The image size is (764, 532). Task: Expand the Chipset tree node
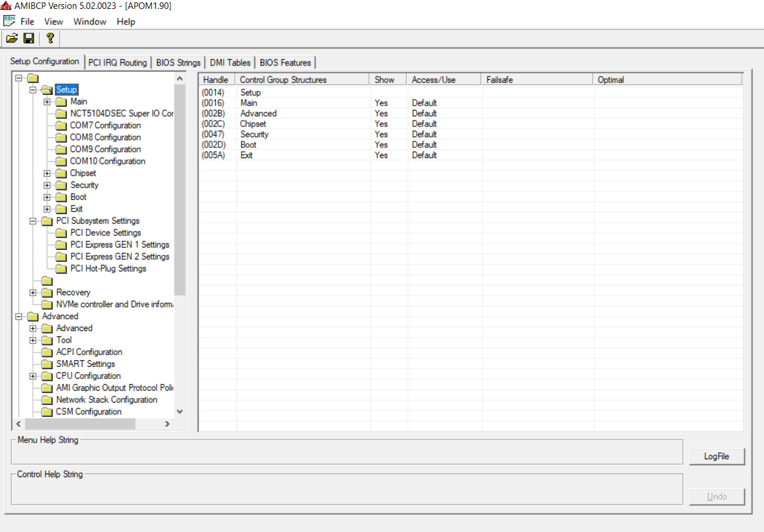(x=47, y=174)
